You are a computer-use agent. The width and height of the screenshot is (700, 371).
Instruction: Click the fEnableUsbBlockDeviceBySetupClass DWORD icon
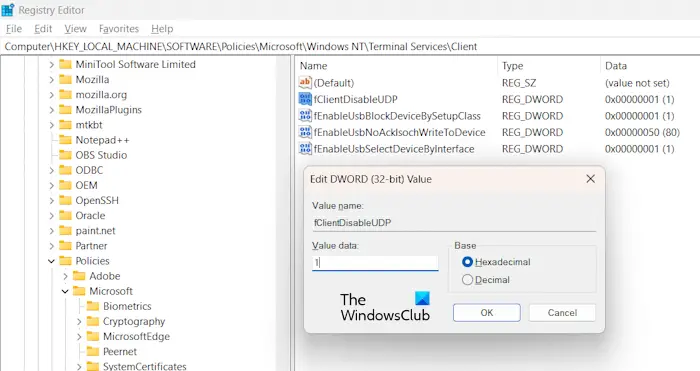[x=305, y=116]
